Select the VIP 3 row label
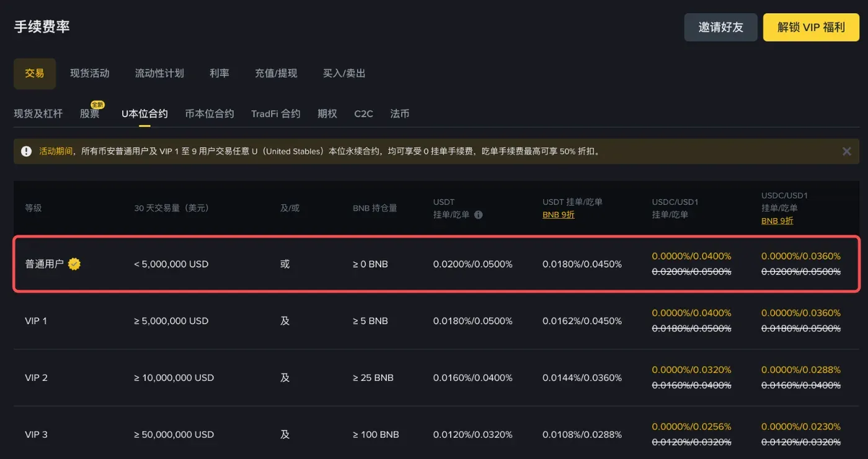Screen dimensions: 868x459 coord(36,435)
